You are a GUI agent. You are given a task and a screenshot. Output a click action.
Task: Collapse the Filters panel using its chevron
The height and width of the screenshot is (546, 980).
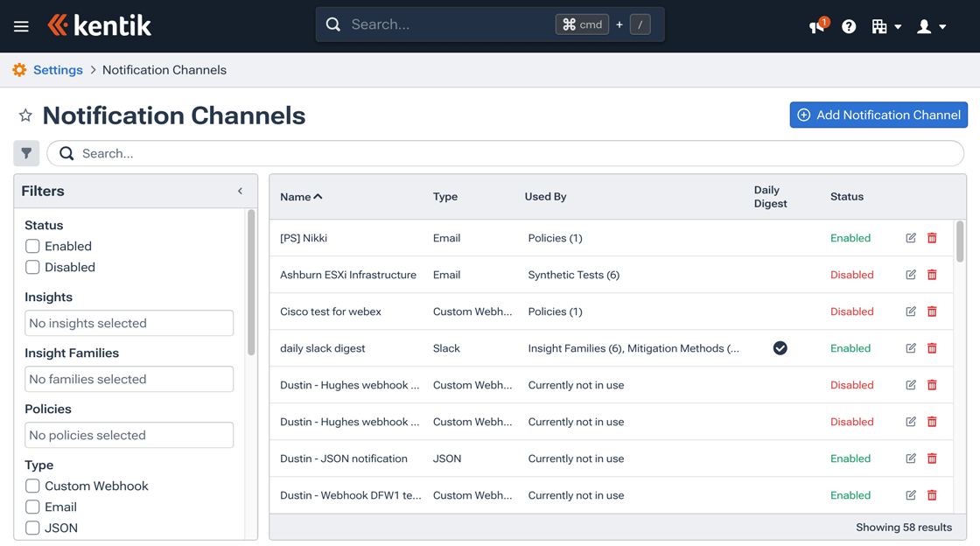tap(240, 190)
